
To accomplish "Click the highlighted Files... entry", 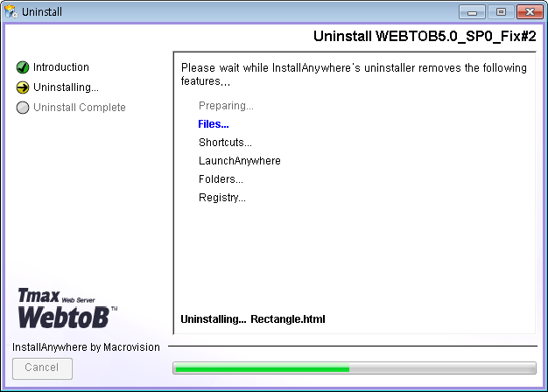I will [214, 124].
